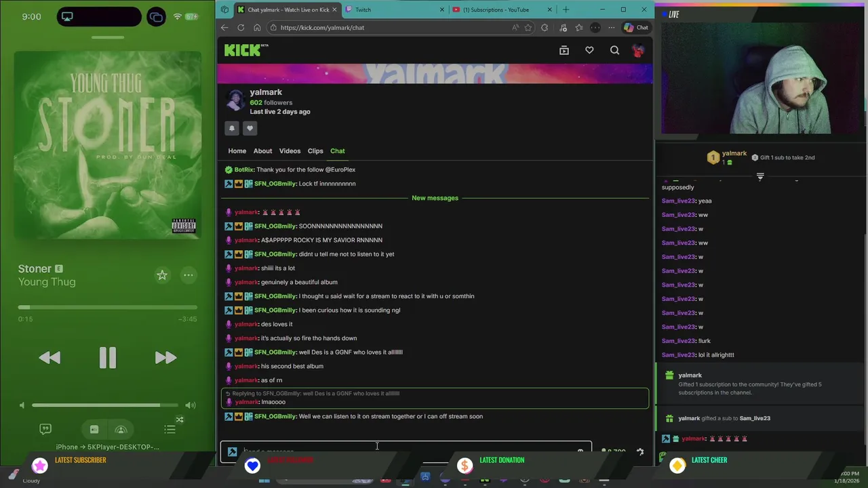The image size is (868, 488).
Task: Open the Videos channel tab
Action: (x=290, y=151)
